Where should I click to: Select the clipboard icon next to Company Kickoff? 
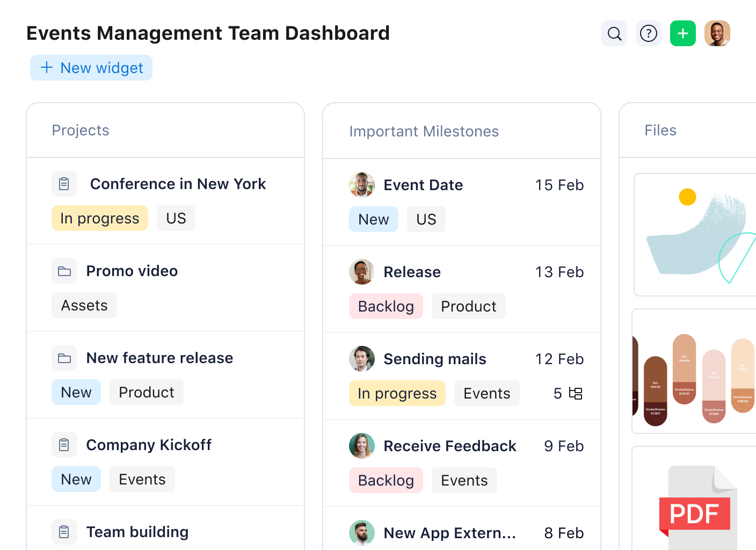point(64,445)
